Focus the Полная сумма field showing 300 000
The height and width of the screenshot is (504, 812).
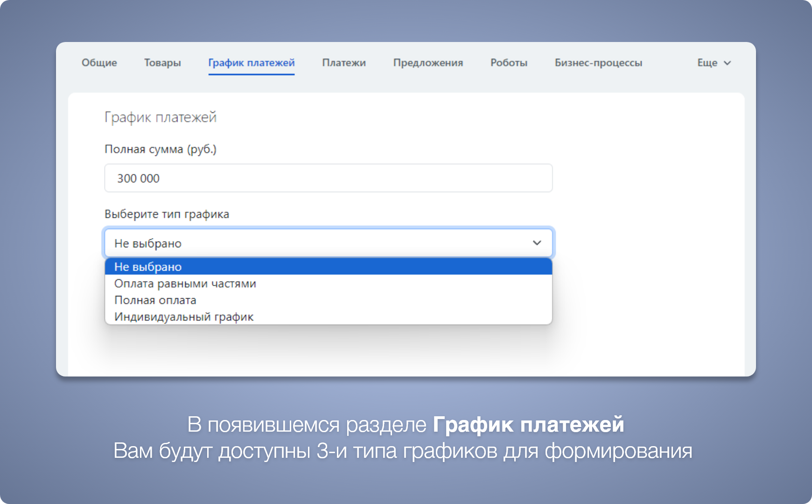[328, 178]
